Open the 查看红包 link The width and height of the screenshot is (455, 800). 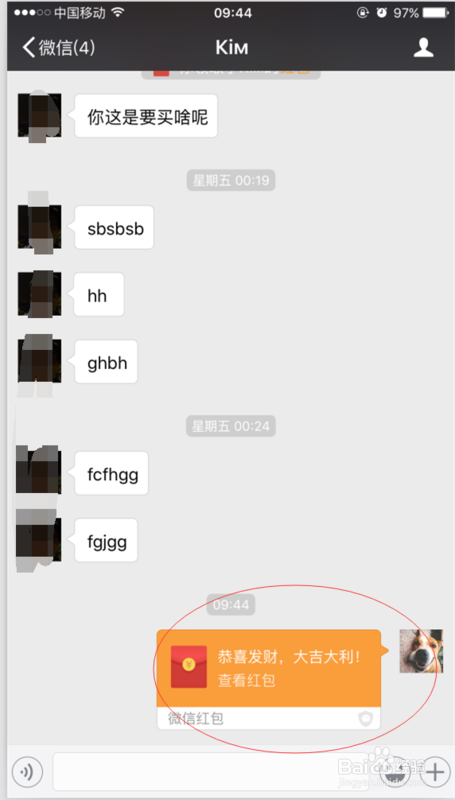click(x=247, y=680)
